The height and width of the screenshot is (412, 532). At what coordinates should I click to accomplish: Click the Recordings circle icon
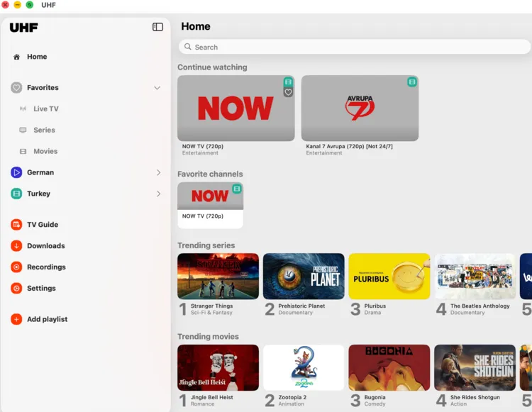pos(16,267)
